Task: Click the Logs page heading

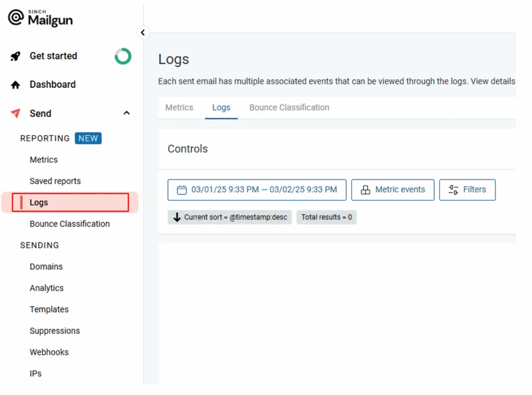Action: tap(174, 59)
